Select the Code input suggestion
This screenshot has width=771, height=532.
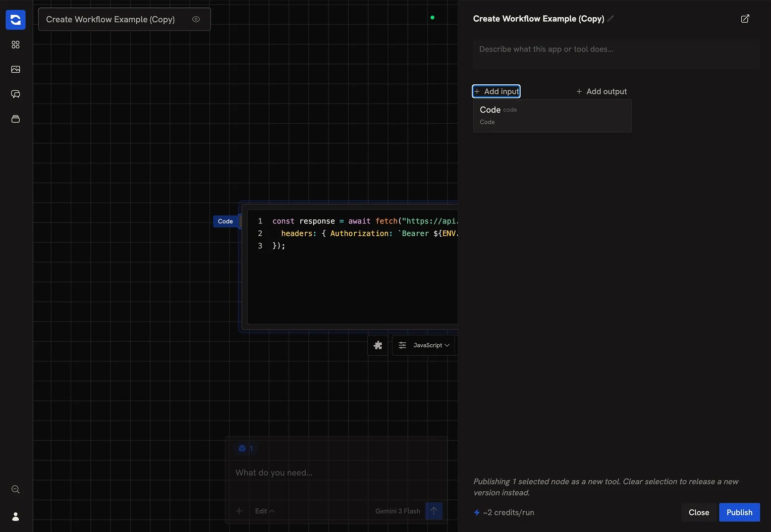tap(552, 115)
